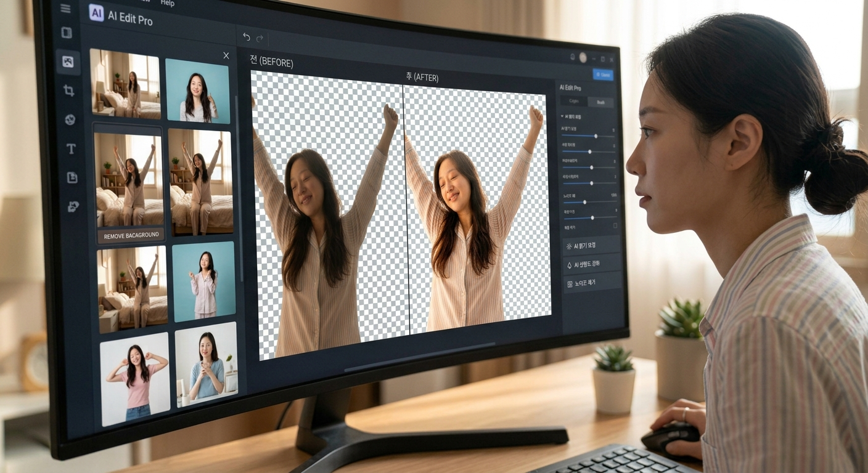Screen dimensions: 868x473
Task: Click the bottom image-replace icon in the sidebar
Action: click(x=73, y=206)
